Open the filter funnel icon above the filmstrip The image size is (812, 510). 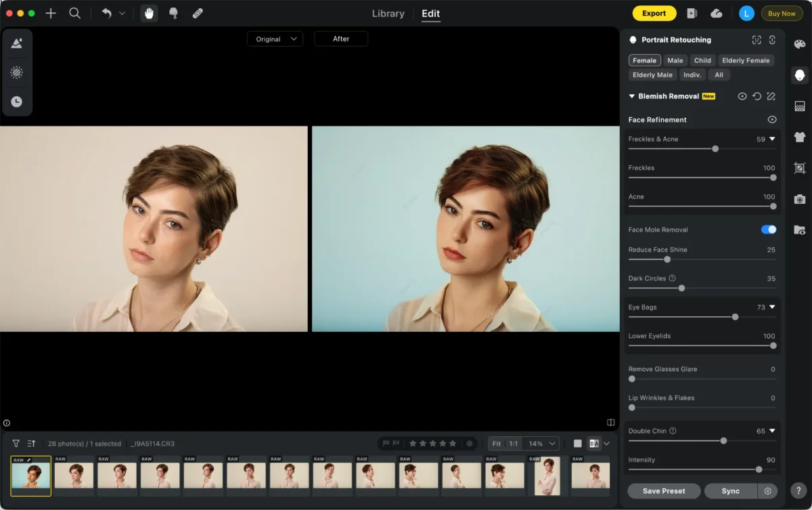(15, 443)
